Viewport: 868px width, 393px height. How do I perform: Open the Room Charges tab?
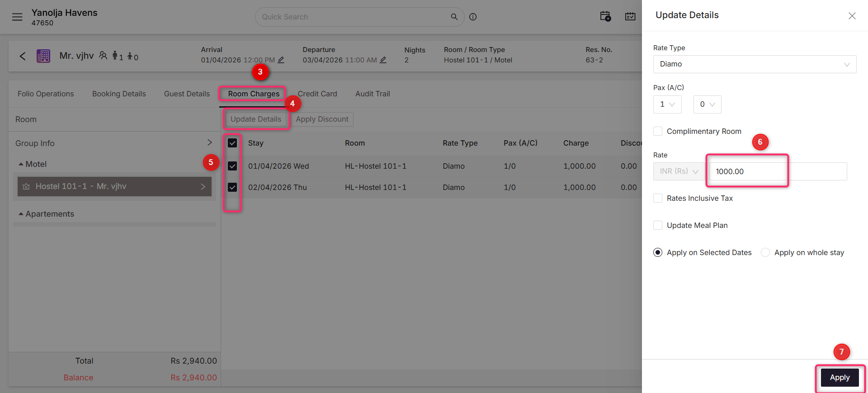[254, 94]
